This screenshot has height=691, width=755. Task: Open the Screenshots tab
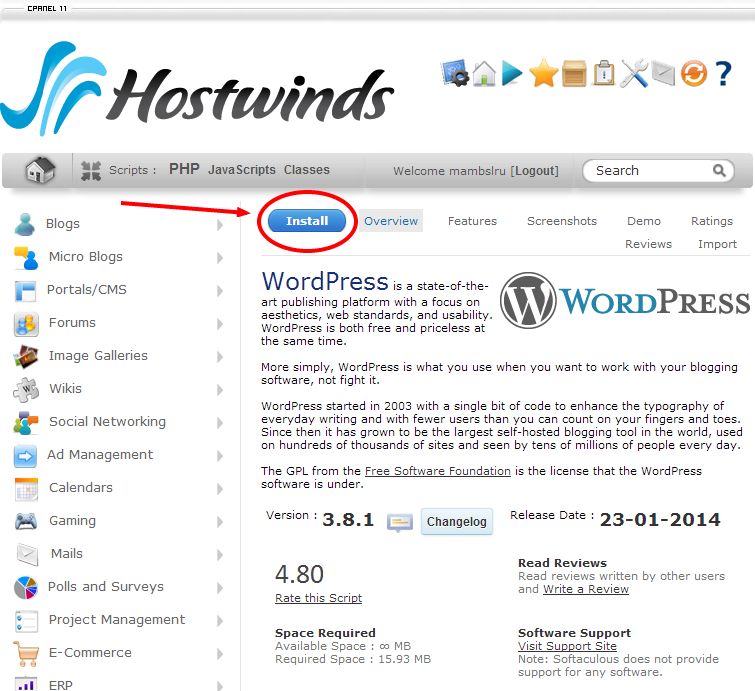562,221
